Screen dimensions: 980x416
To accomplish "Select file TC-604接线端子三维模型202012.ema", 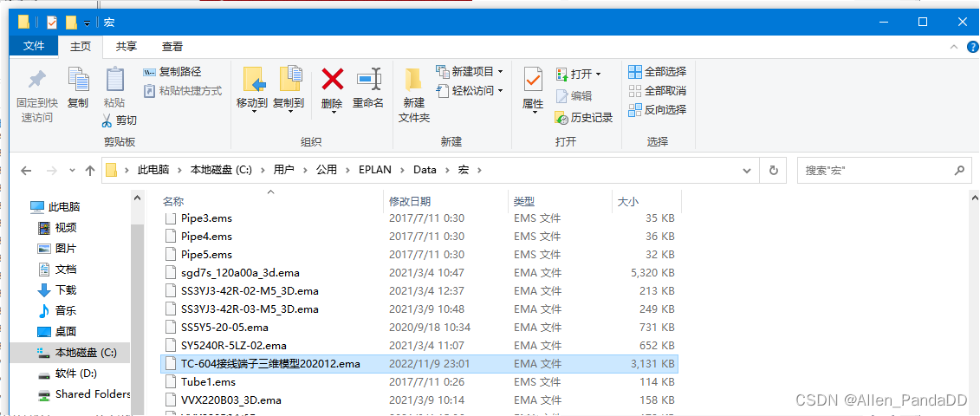I will tap(419, 363).
